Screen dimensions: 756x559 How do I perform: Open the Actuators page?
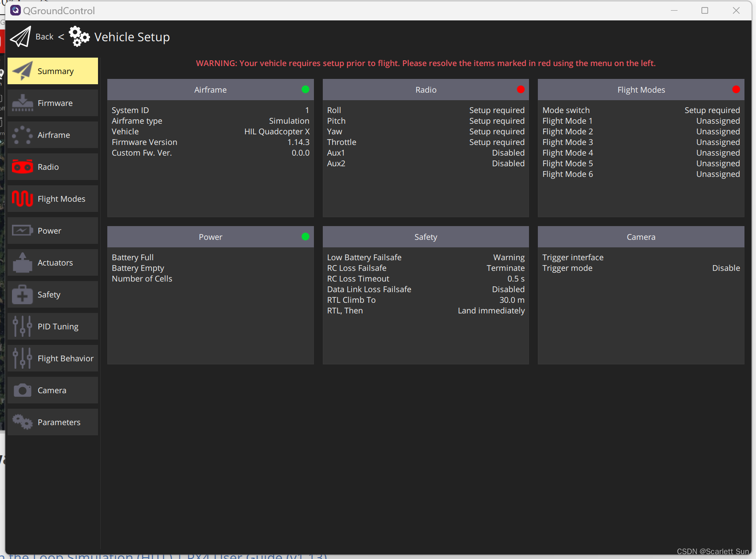pos(53,262)
